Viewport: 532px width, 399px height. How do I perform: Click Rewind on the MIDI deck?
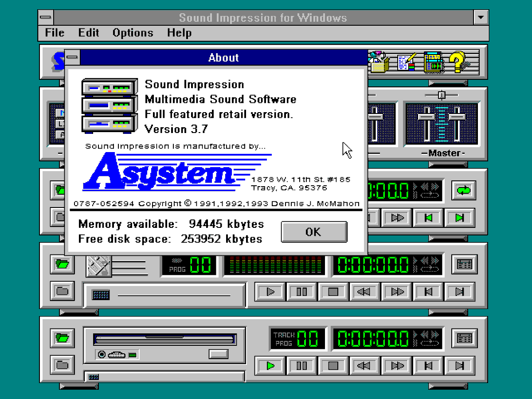point(365,291)
